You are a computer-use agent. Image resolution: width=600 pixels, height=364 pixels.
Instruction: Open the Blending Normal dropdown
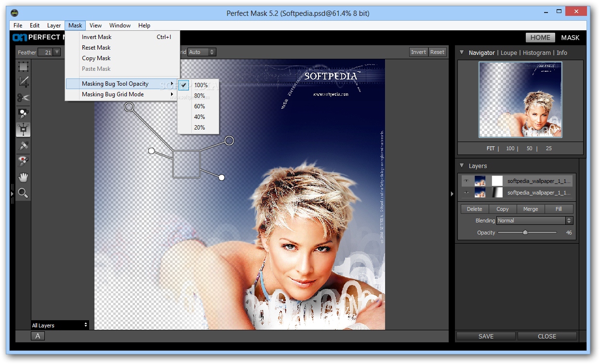point(534,221)
